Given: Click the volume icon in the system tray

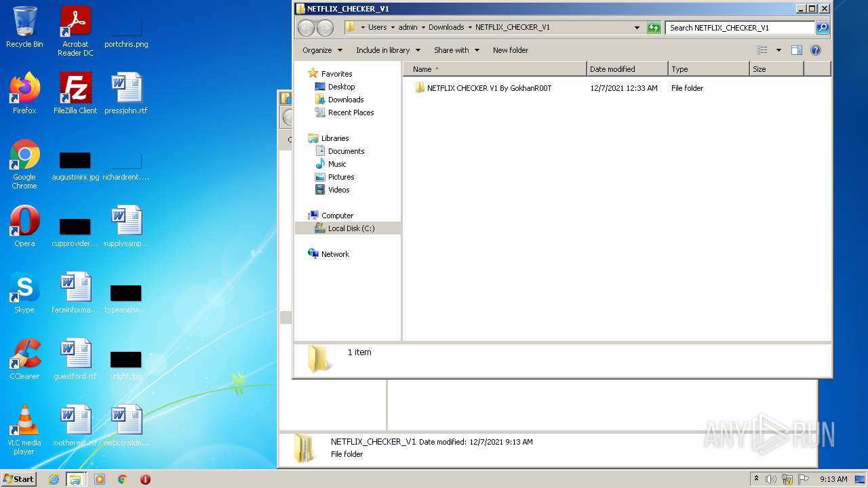Looking at the screenshot, I should [771, 479].
